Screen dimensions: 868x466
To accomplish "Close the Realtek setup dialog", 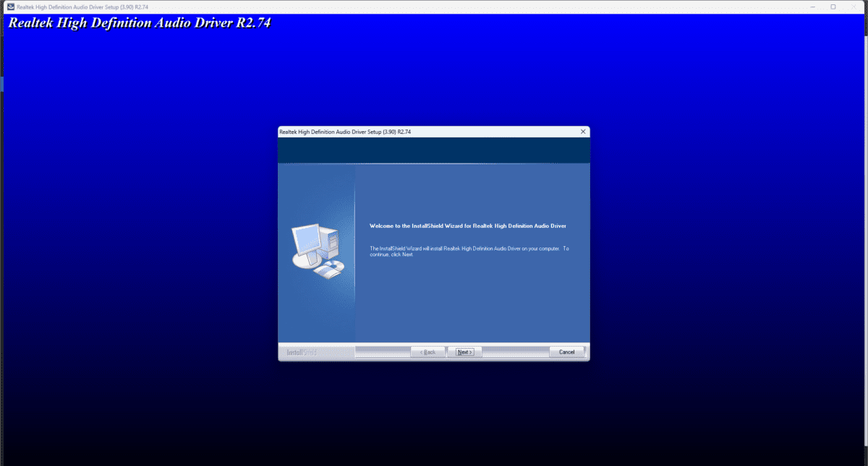I will (x=583, y=132).
